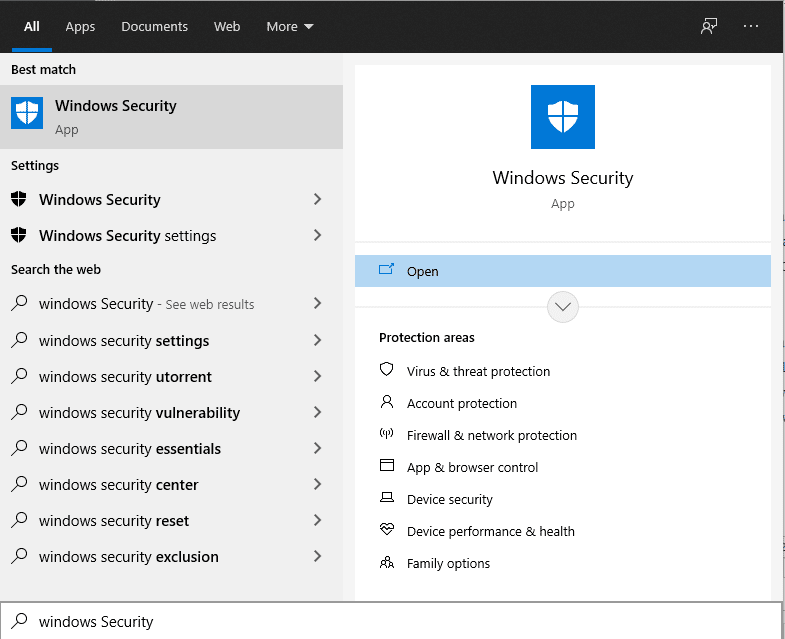Click the Device performance & health heart icon
The image size is (785, 639).
point(386,529)
